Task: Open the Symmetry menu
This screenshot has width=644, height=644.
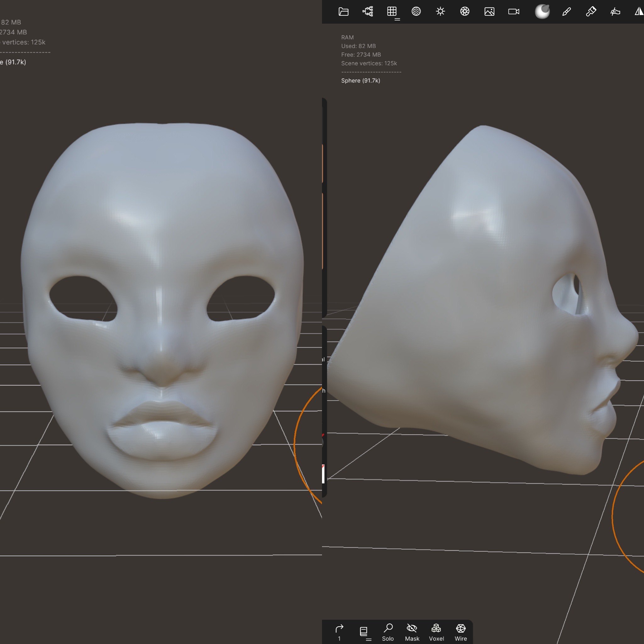Action: pos(639,12)
